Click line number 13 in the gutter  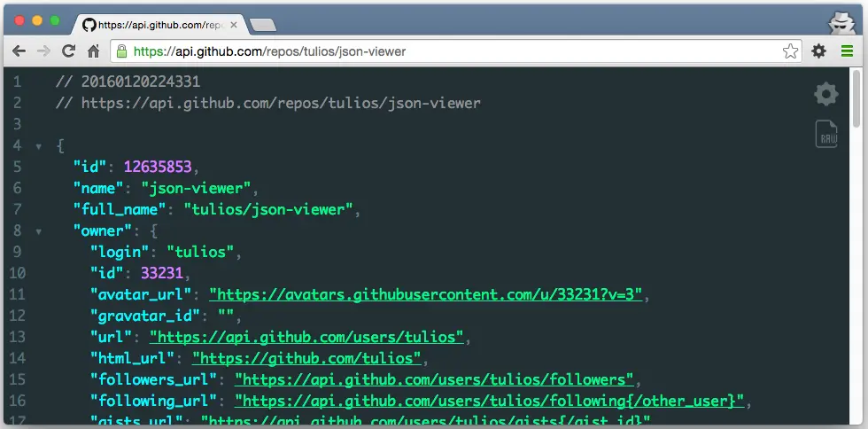tap(18, 337)
